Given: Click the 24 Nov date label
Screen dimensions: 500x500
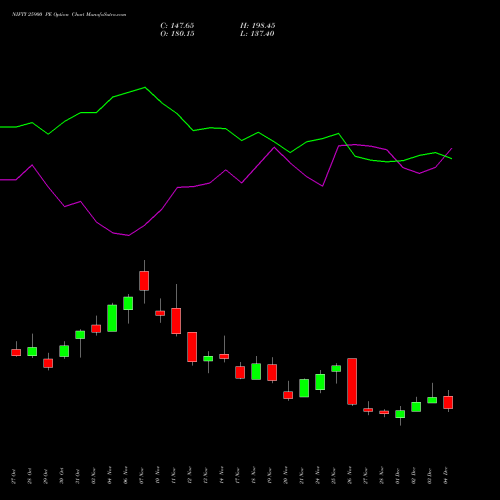Looking at the screenshot, I should [318, 476].
